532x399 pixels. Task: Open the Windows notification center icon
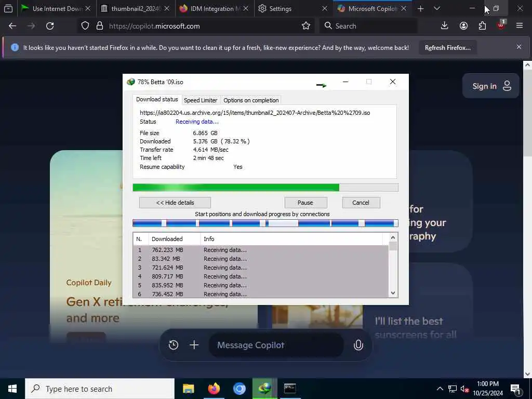[515, 389]
